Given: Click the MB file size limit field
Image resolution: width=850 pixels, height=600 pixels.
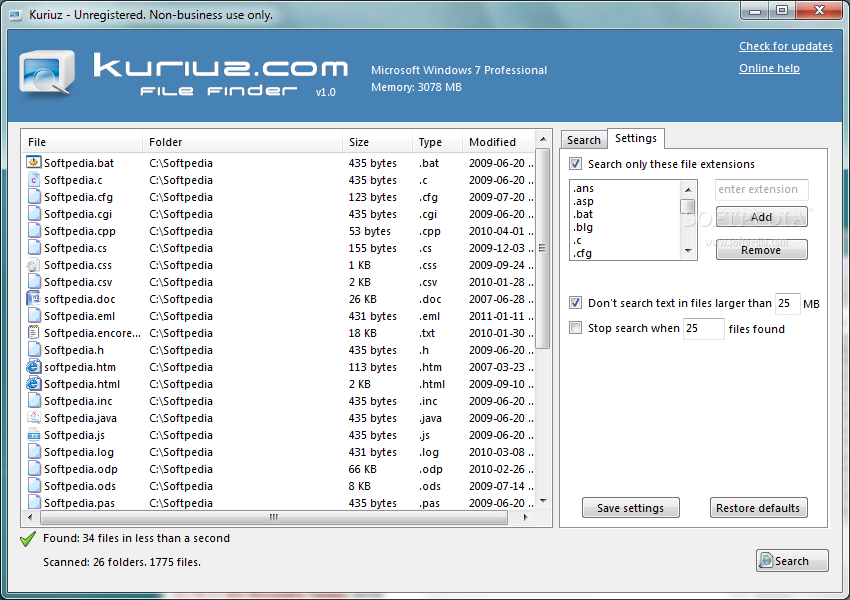Looking at the screenshot, I should (787, 303).
